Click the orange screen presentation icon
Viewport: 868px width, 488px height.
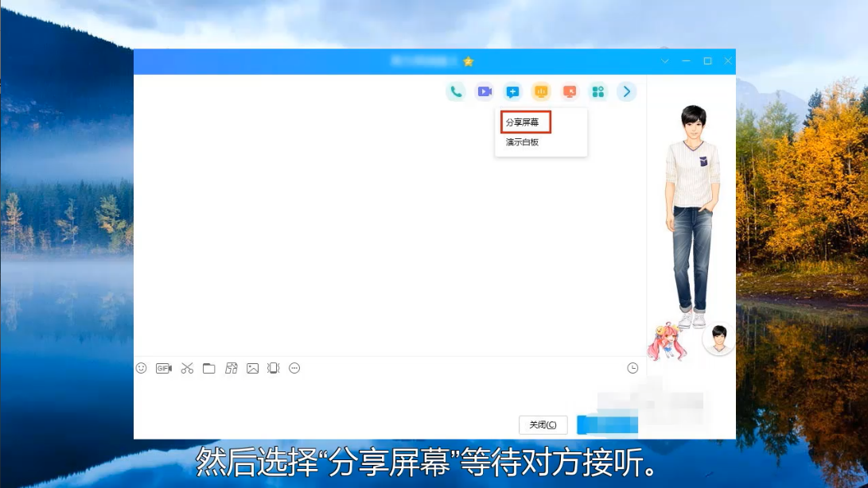541,92
